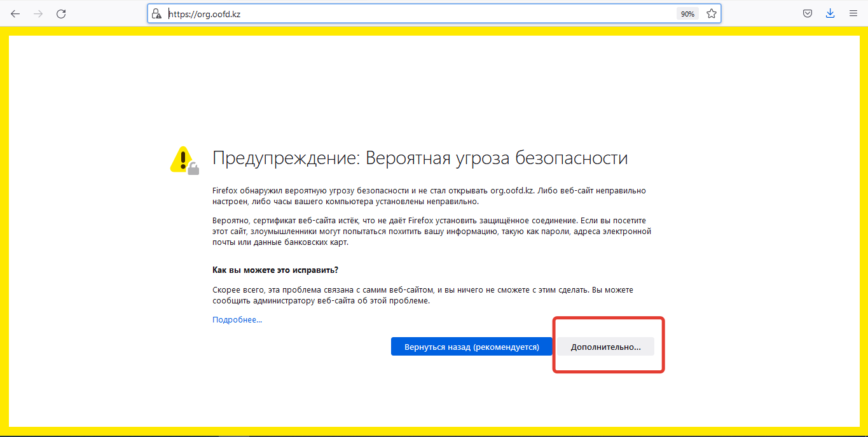Image resolution: width=868 pixels, height=437 pixels.
Task: Click the yellow warning triangle icon
Action: (x=184, y=159)
